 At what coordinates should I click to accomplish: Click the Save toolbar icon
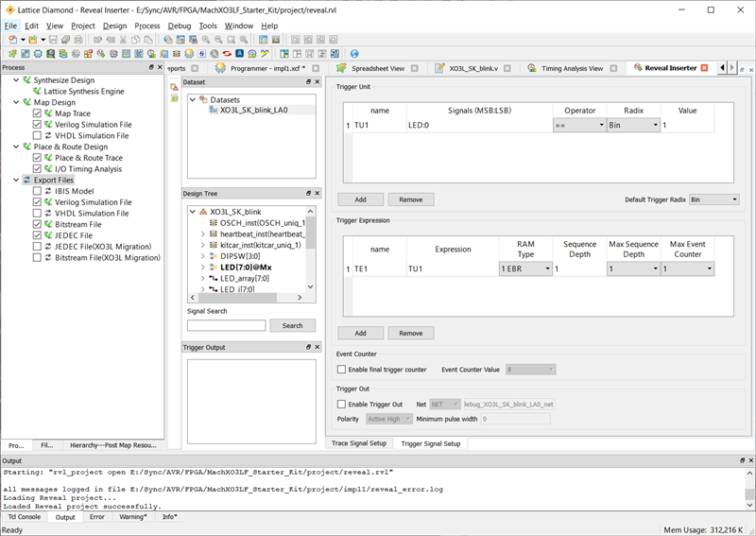pos(53,40)
